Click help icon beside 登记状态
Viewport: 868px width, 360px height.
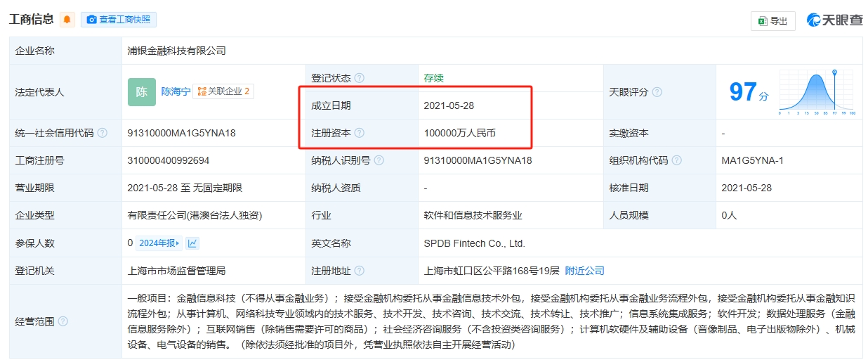(360, 78)
